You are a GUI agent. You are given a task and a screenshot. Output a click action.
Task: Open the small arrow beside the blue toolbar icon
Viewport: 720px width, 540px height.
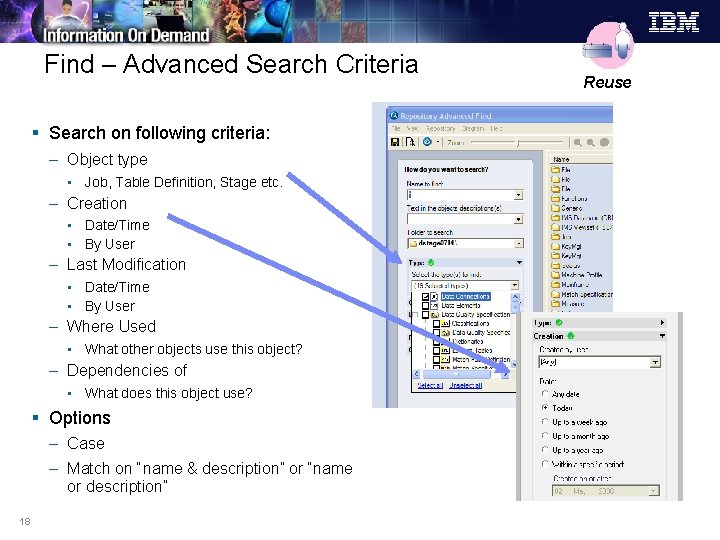438,142
